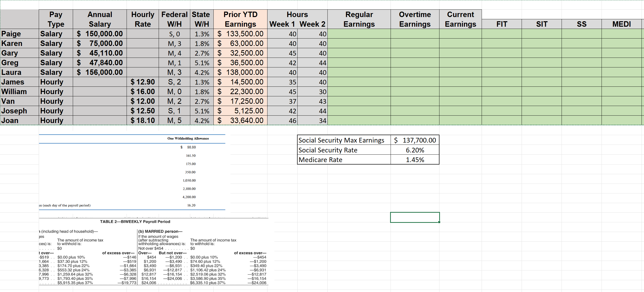
Task: Select Van's Prior YTD Earnings of $17,250.00
Action: pyautogui.click(x=240, y=101)
